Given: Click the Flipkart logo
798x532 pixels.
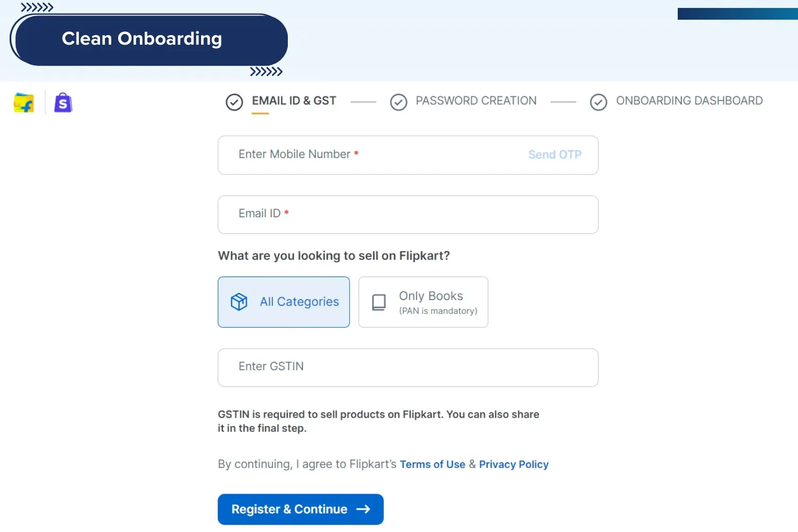Looking at the screenshot, I should 23,102.
